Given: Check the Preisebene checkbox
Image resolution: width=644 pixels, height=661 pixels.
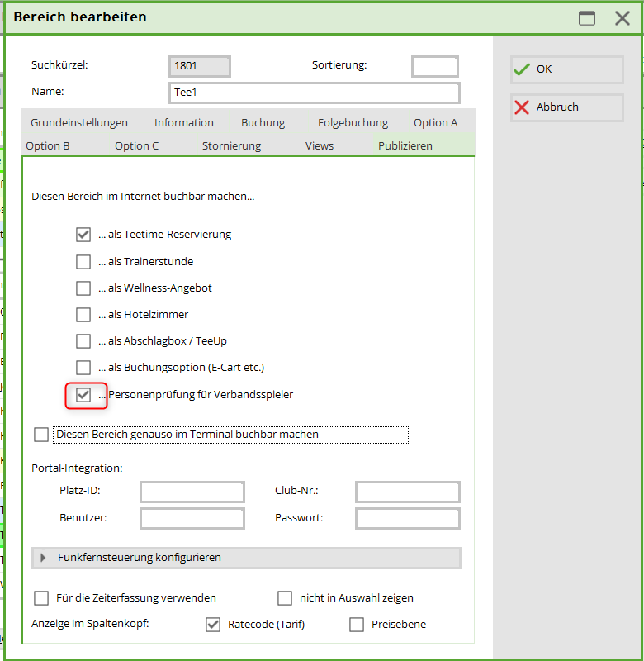Looking at the screenshot, I should (357, 625).
